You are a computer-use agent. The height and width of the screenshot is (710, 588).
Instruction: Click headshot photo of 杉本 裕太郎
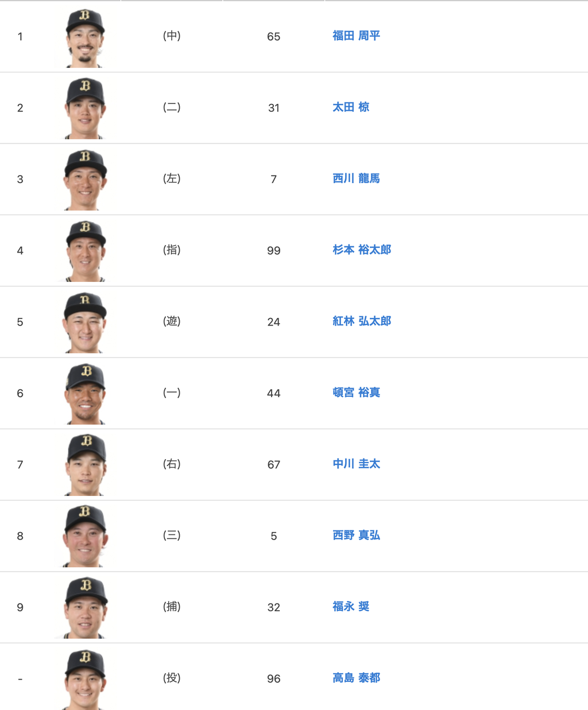tap(85, 251)
